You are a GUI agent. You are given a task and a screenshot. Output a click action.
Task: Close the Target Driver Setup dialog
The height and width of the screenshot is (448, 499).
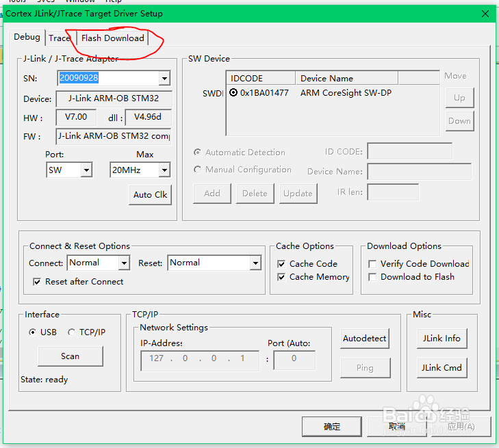click(485, 14)
